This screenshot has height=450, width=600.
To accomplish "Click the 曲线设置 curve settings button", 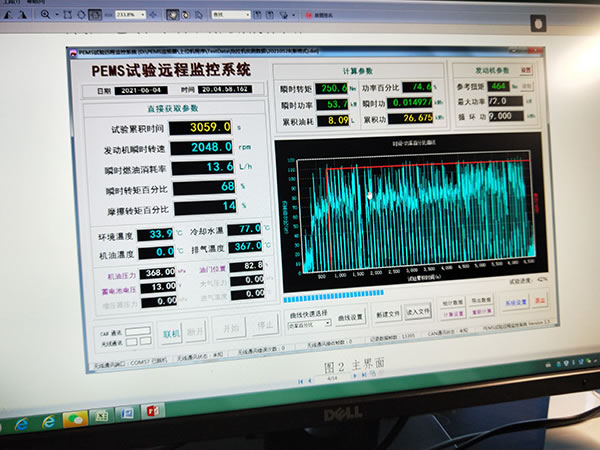I will (351, 318).
